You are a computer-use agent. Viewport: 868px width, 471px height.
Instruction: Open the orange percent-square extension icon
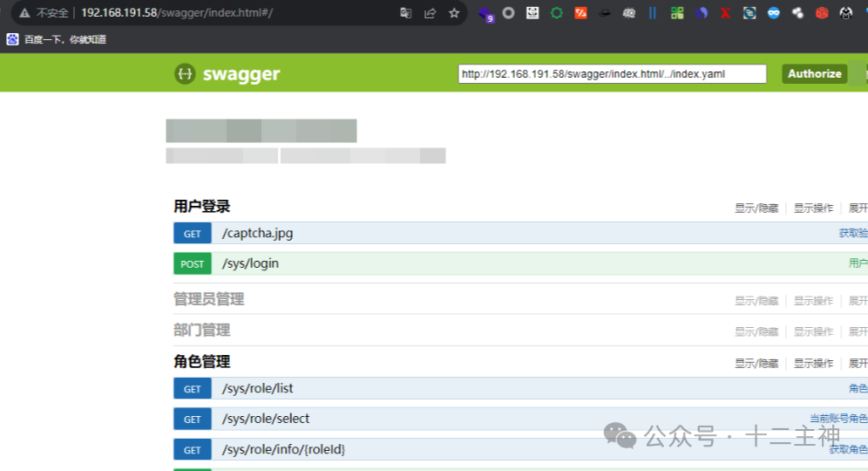pos(580,13)
